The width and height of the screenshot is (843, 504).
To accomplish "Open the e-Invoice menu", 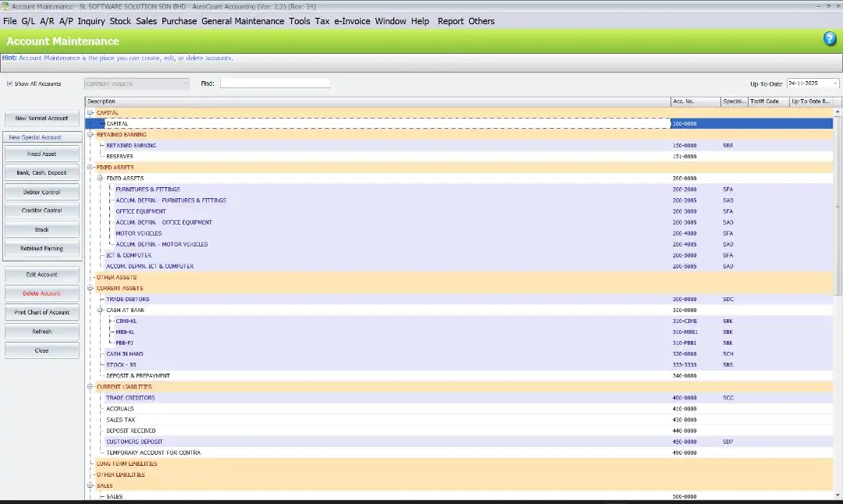I will point(352,21).
